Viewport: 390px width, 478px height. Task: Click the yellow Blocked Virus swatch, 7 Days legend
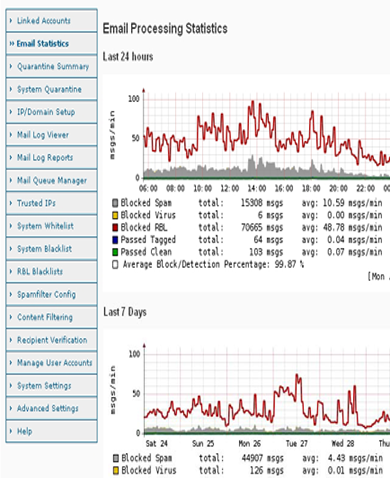[116, 471]
